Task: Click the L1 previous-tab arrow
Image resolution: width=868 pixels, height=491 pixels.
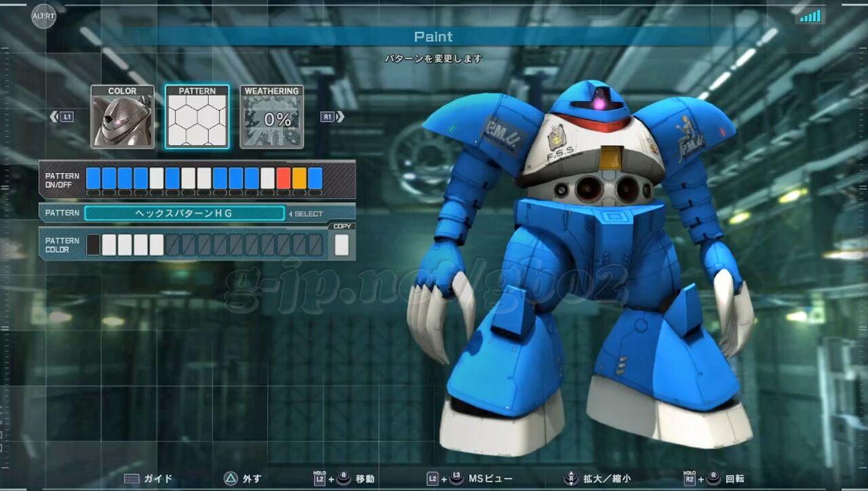Action: [62, 117]
